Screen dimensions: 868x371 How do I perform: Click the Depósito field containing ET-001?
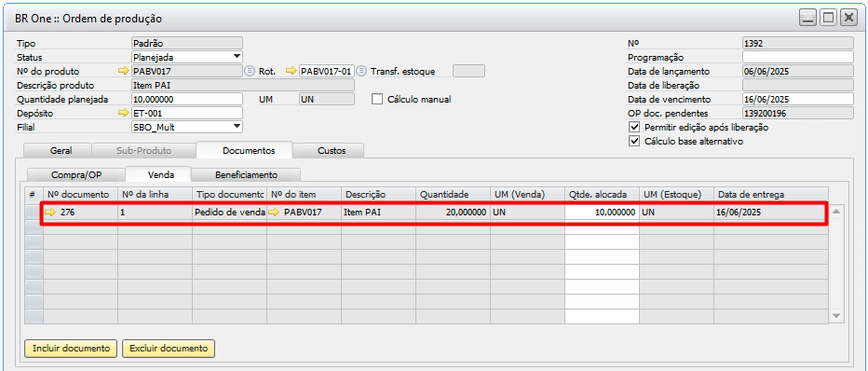187,113
